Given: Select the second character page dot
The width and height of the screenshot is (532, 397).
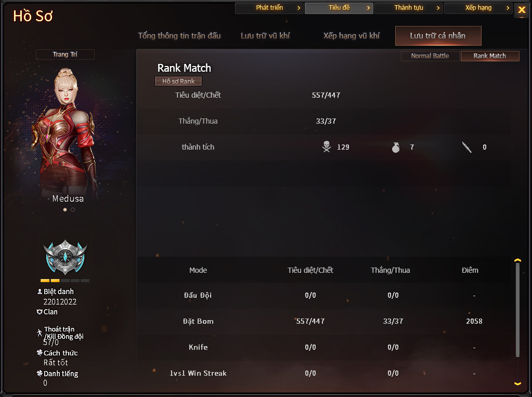Looking at the screenshot, I should click(73, 209).
